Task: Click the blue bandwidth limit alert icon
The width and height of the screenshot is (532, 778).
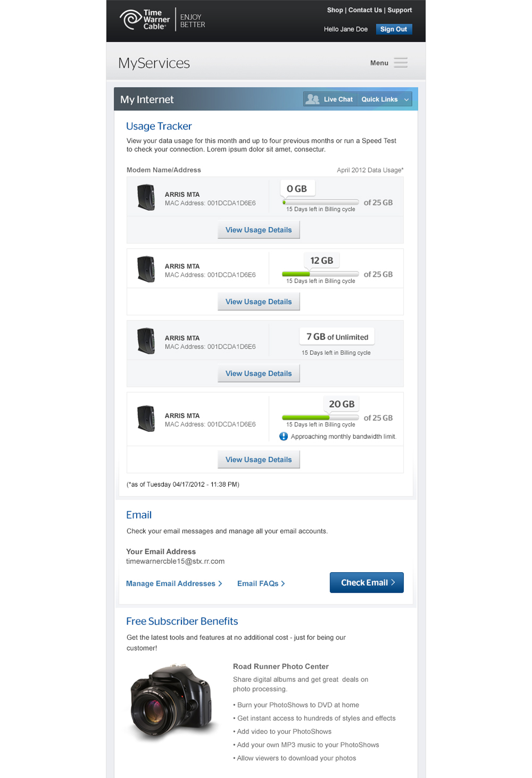Action: (x=284, y=437)
